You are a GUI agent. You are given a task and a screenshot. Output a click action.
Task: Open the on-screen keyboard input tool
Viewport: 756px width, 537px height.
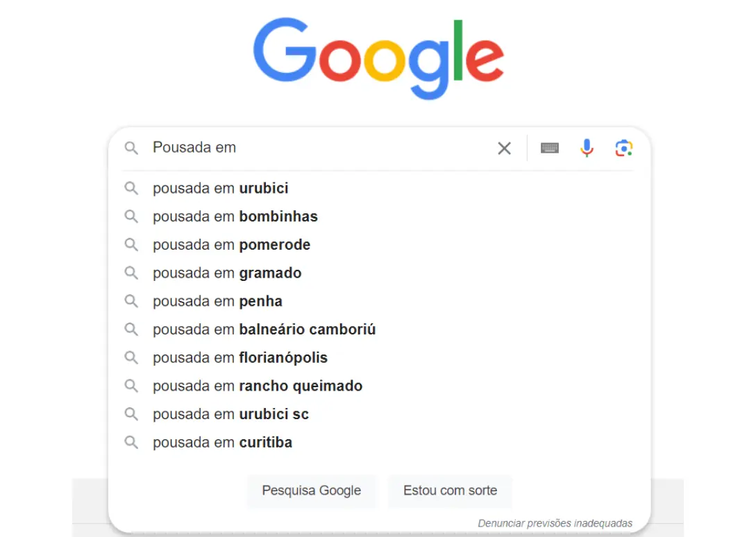coord(550,148)
